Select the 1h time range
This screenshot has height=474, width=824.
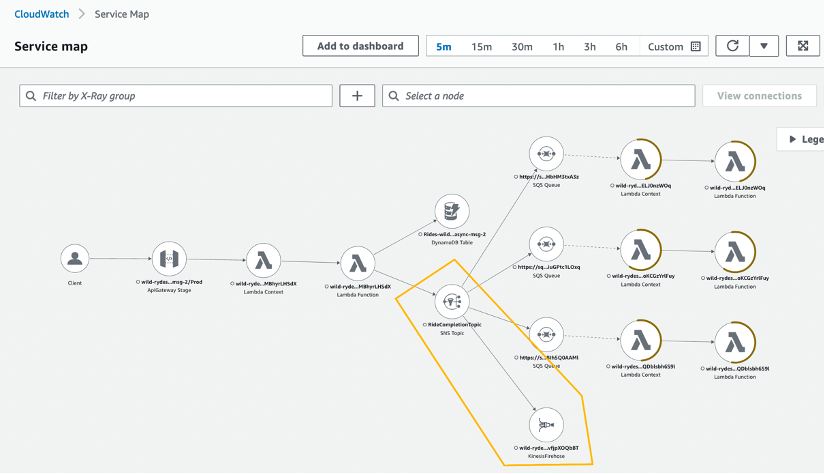tap(559, 46)
